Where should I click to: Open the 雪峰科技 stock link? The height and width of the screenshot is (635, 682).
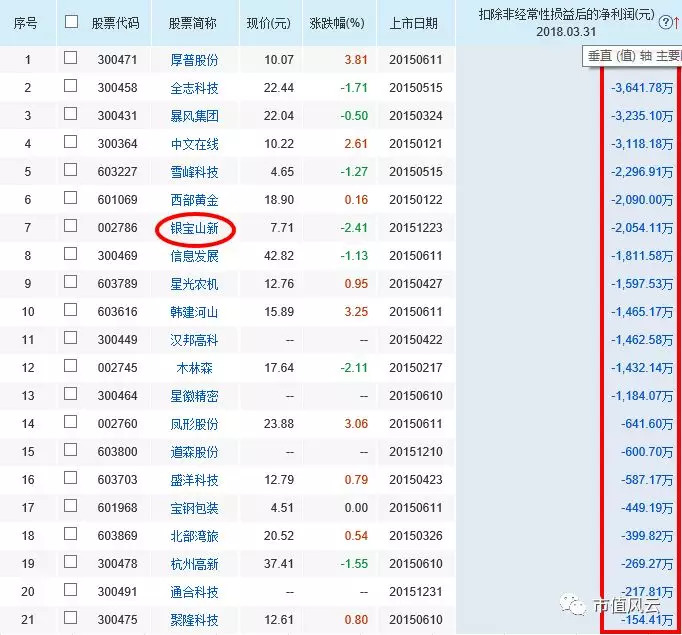click(x=194, y=172)
